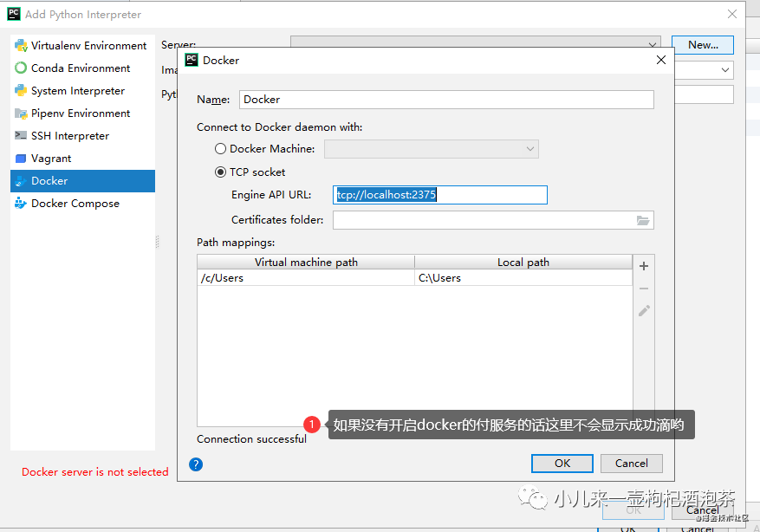Click the Docker server is not selected message
The height and width of the screenshot is (532, 760).
tap(95, 472)
